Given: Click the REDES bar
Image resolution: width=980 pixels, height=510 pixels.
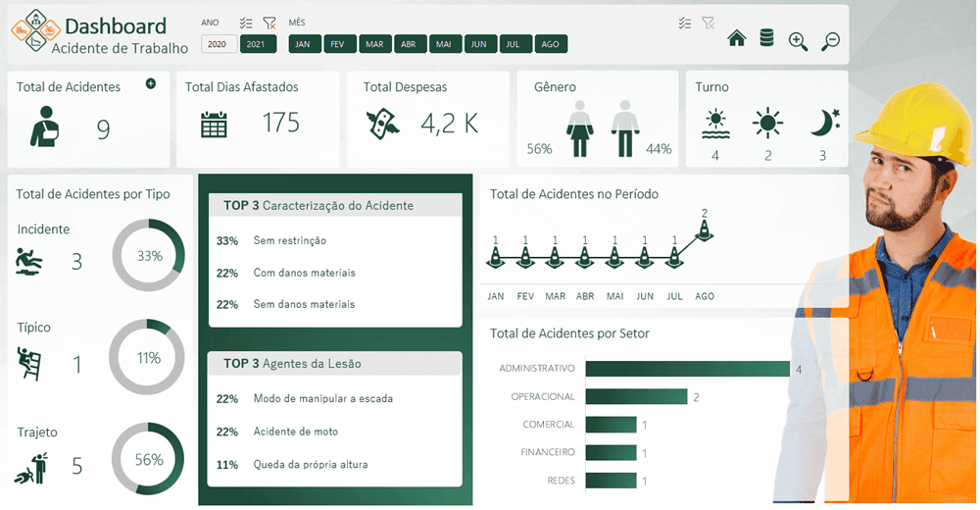Looking at the screenshot, I should pyautogui.click(x=611, y=481).
